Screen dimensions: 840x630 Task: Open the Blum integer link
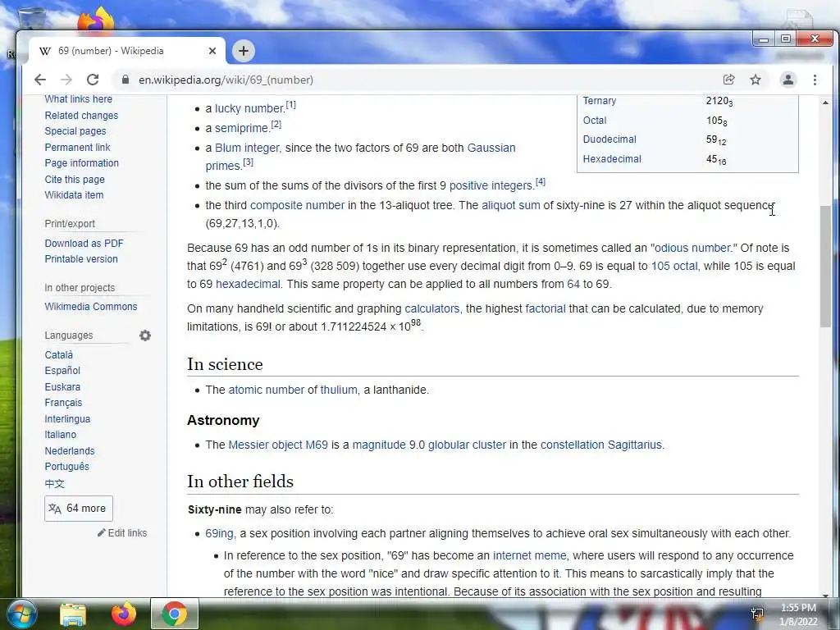[247, 148]
